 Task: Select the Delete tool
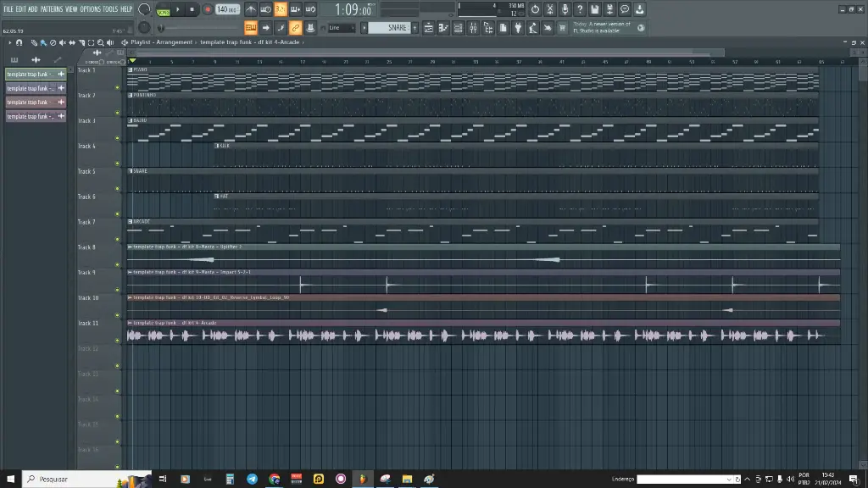tap(53, 42)
